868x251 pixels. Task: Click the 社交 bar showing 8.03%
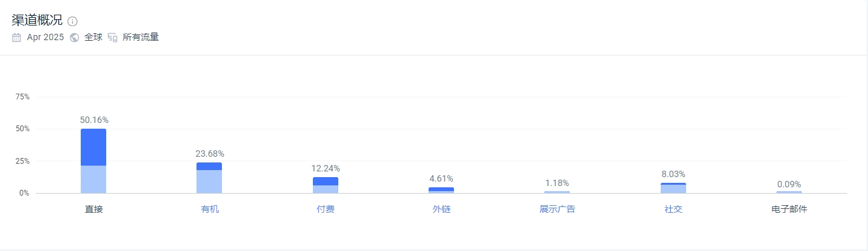tap(673, 188)
